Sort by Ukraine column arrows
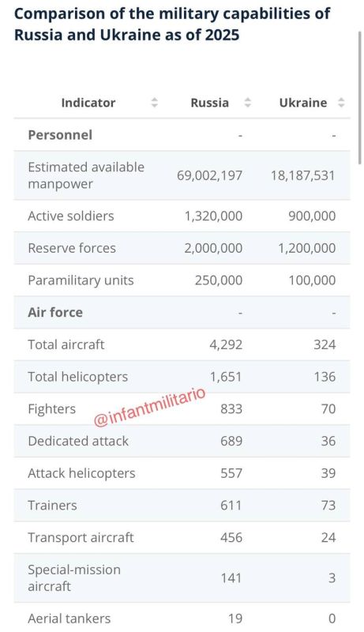 (x=341, y=103)
